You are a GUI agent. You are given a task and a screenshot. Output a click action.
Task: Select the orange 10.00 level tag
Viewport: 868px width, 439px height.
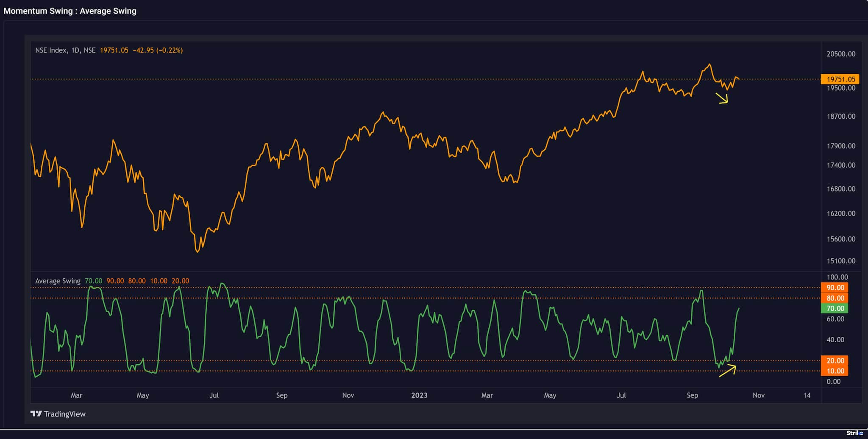coord(835,371)
